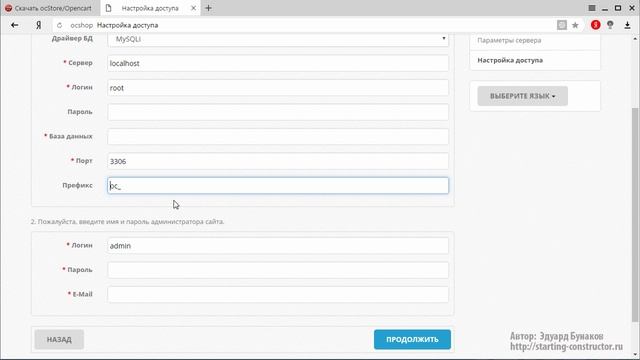Select the Настройка доступа browser tab

pos(150,8)
